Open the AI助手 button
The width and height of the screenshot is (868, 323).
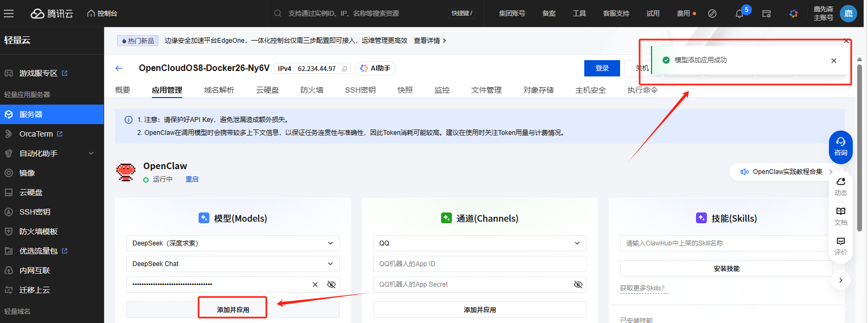(375, 68)
